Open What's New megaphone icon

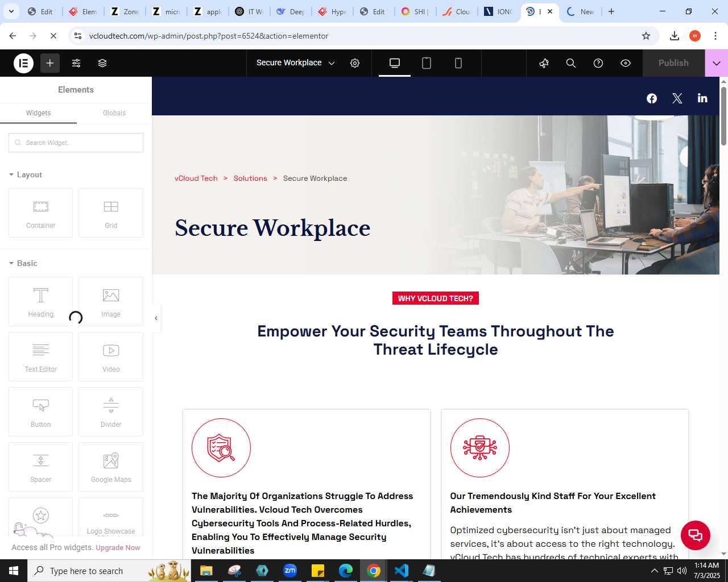(544, 63)
